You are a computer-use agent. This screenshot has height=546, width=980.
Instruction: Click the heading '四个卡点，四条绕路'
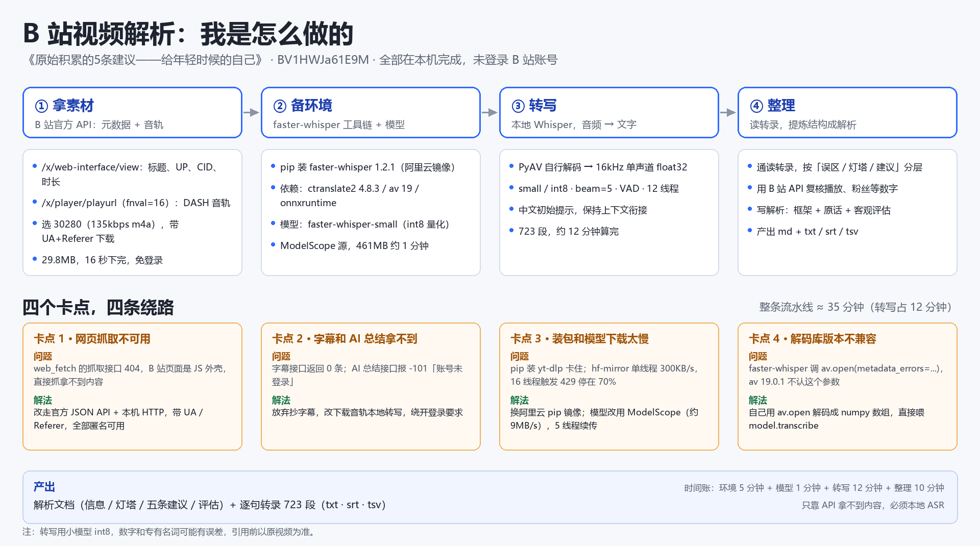pyautogui.click(x=98, y=307)
